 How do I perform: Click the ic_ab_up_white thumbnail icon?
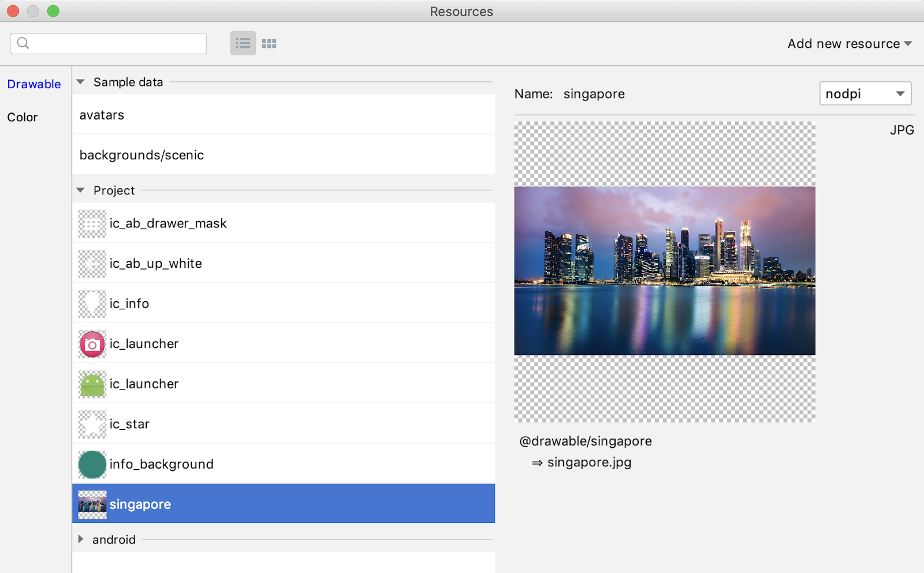click(x=92, y=264)
